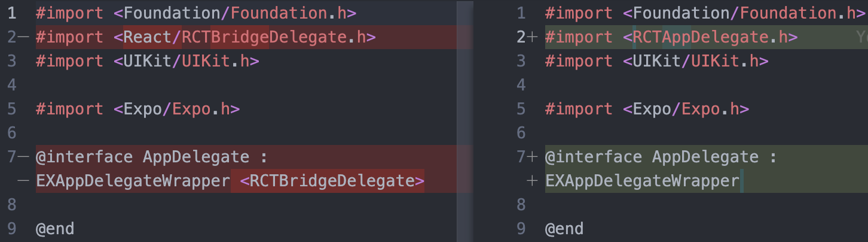Click the plus marker beside added @interface line

click(533, 157)
